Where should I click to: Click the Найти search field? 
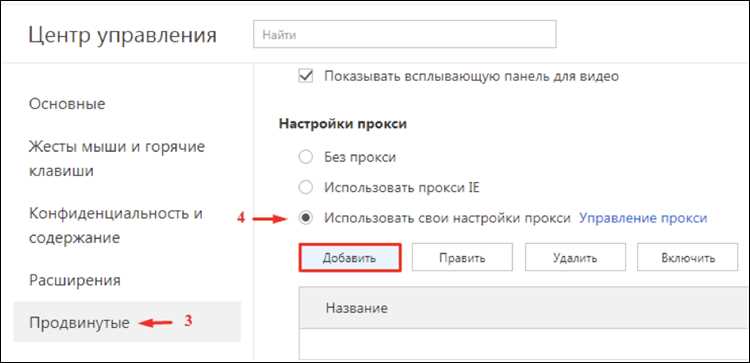405,34
